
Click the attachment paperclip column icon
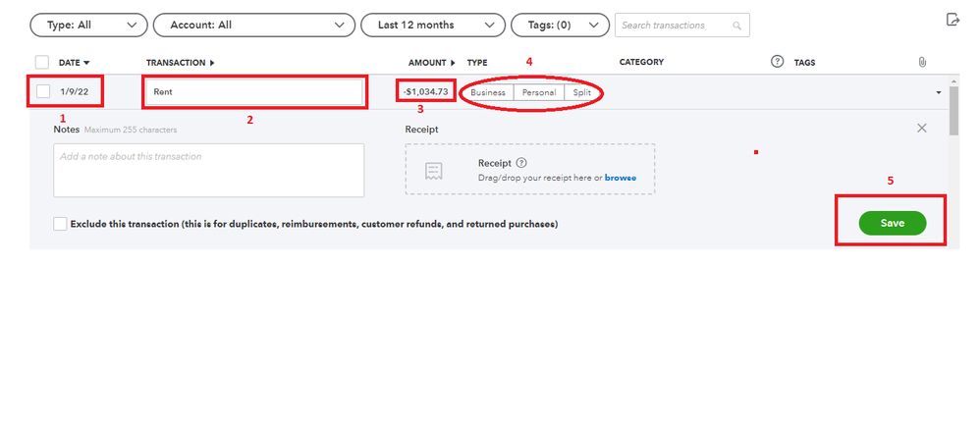point(922,62)
